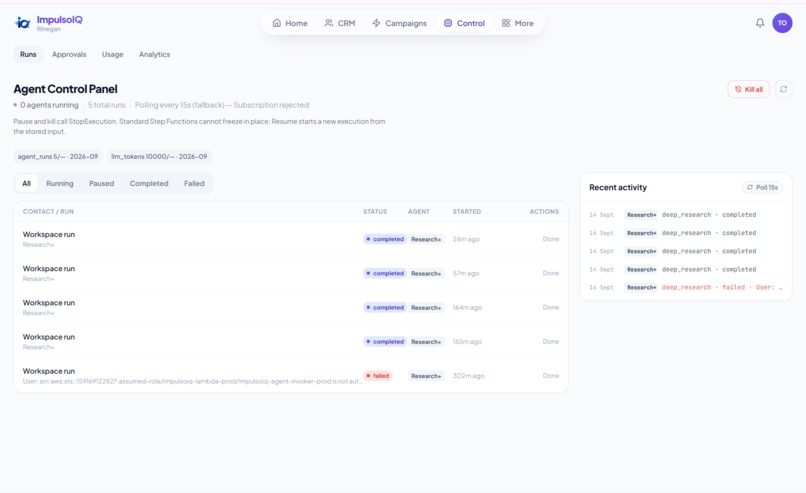Click the Agent Control Panel heading
Viewport: 806px width, 493px height.
coord(65,89)
